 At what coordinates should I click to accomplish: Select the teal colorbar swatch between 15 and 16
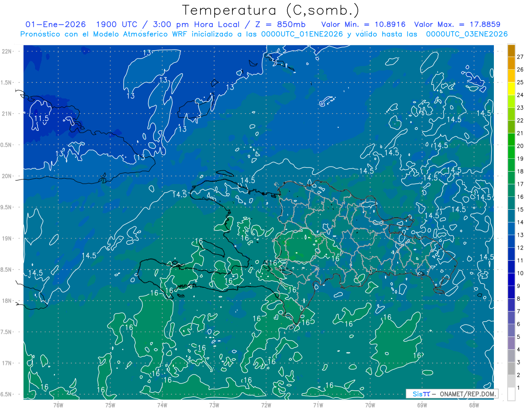[x=511, y=203]
